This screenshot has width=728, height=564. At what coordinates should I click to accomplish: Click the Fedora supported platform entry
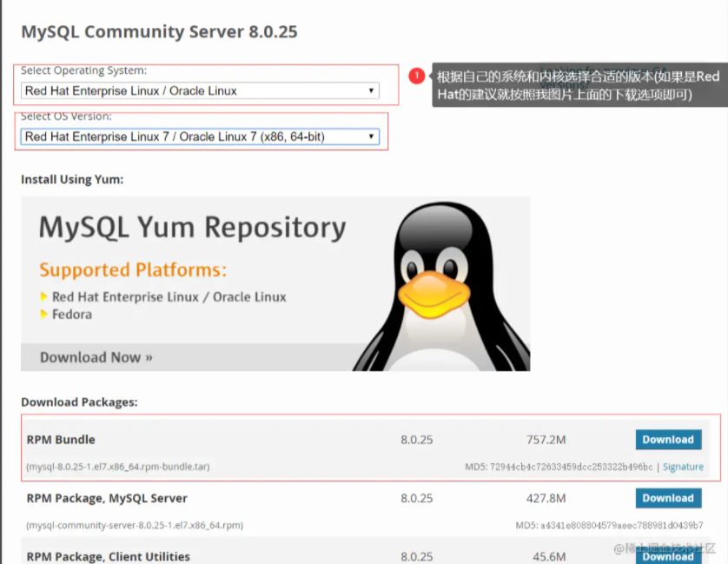coord(71,314)
